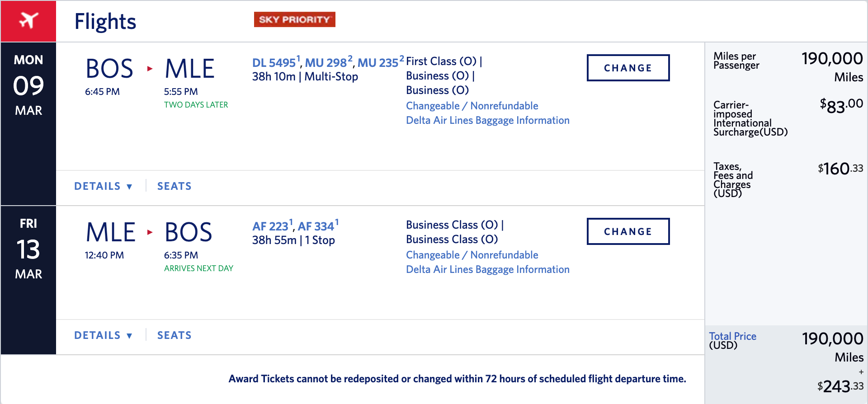Screen dimensions: 868x404
Task: Open Seats for the outbound flight
Action: pyautogui.click(x=174, y=186)
